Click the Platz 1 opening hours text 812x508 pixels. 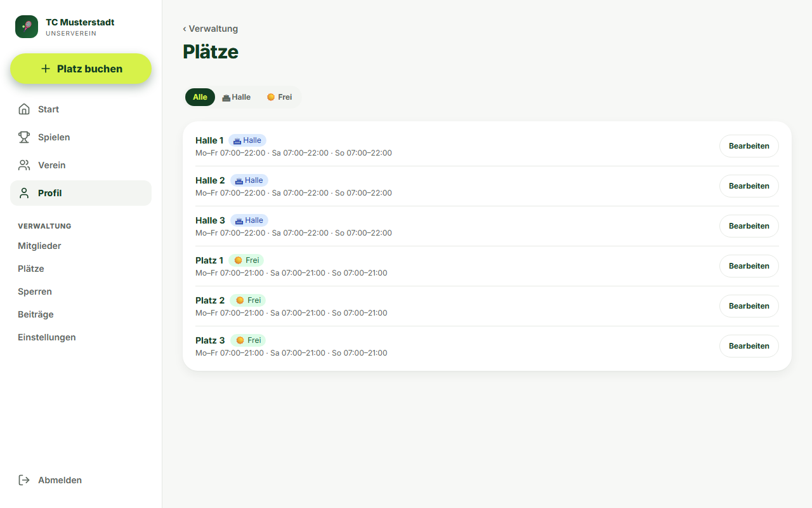click(x=291, y=273)
